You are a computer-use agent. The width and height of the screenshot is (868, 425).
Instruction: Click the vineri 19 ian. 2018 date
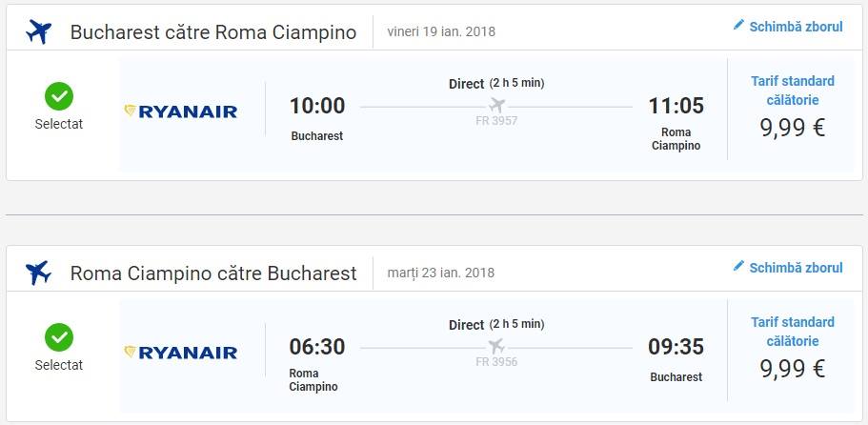click(x=441, y=31)
